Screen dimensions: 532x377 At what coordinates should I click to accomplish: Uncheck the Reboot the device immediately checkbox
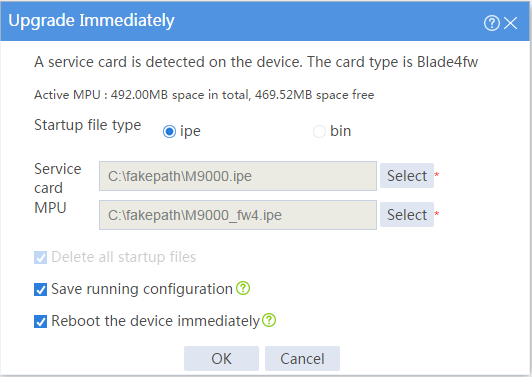click(x=40, y=321)
